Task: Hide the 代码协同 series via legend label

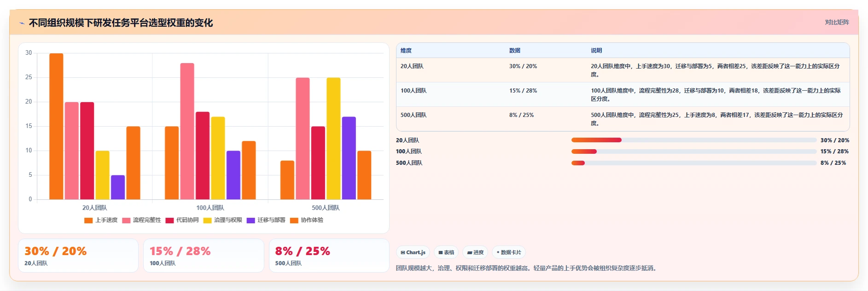Action: coord(187,220)
